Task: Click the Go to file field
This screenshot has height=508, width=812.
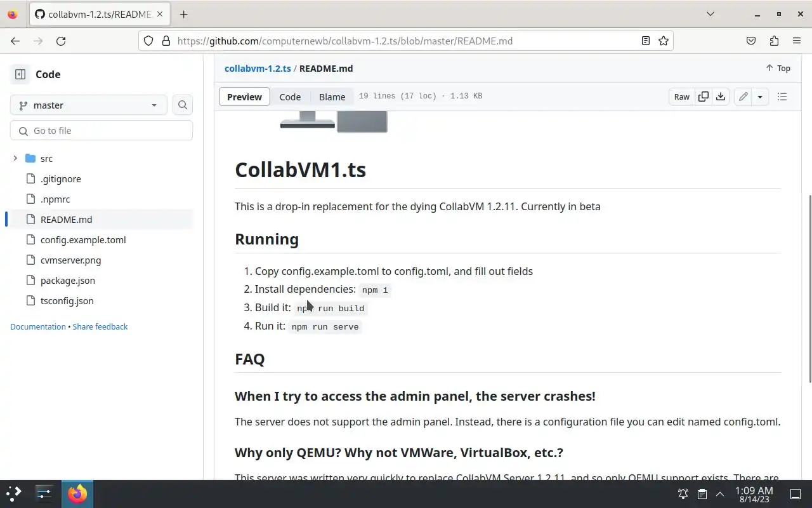Action: (101, 131)
